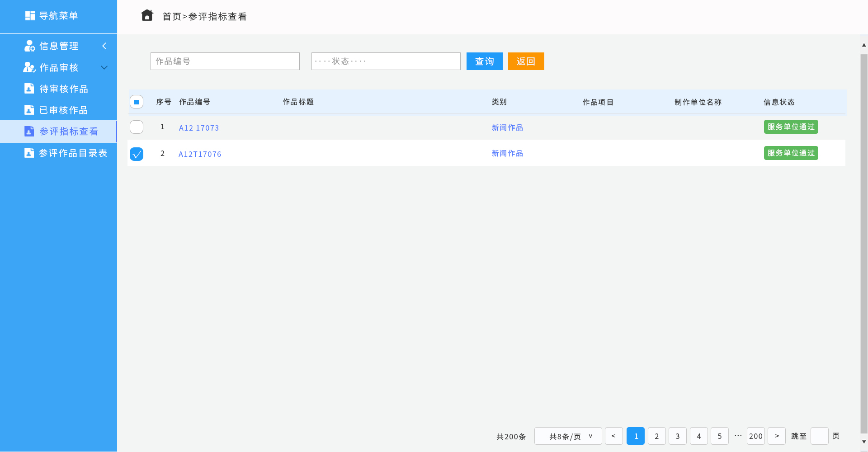Image resolution: width=868 pixels, height=452 pixels.
Task: Click the 待审核作品 document icon
Action: pyautogui.click(x=29, y=89)
